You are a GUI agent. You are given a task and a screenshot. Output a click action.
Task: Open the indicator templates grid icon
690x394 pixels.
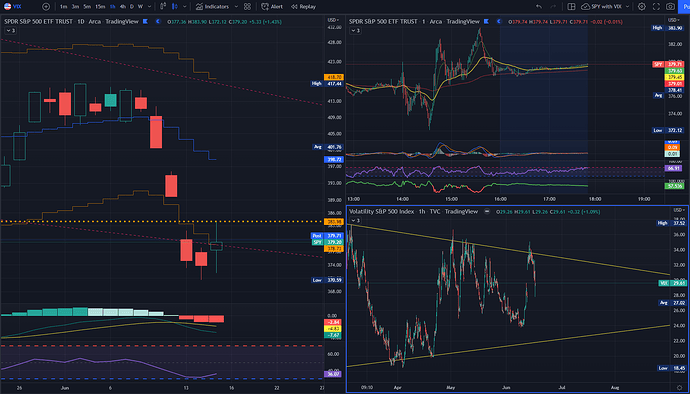[x=247, y=7]
